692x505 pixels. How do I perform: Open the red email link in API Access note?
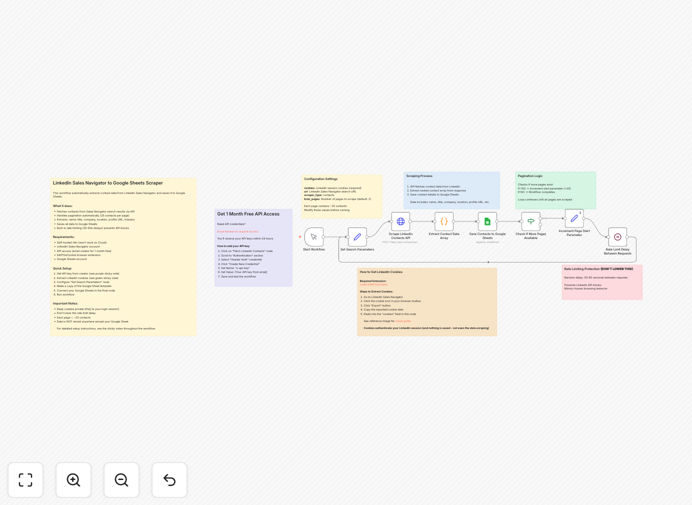[x=238, y=231]
